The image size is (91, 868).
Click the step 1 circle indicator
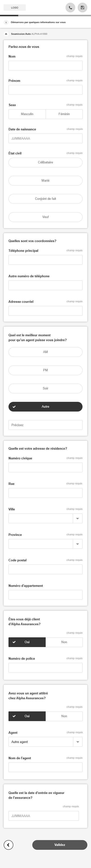click(6, 22)
